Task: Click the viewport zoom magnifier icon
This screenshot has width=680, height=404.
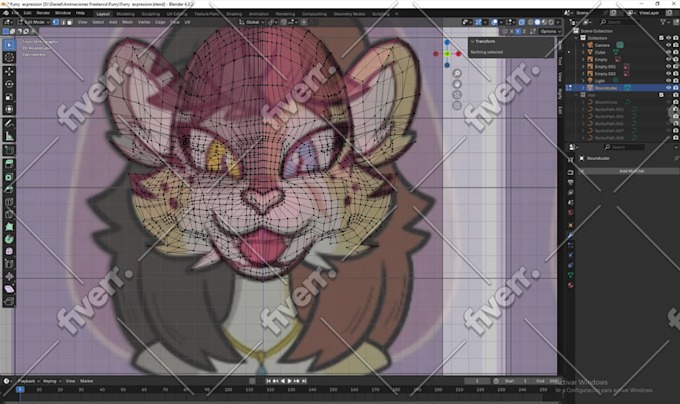Action: click(x=457, y=73)
